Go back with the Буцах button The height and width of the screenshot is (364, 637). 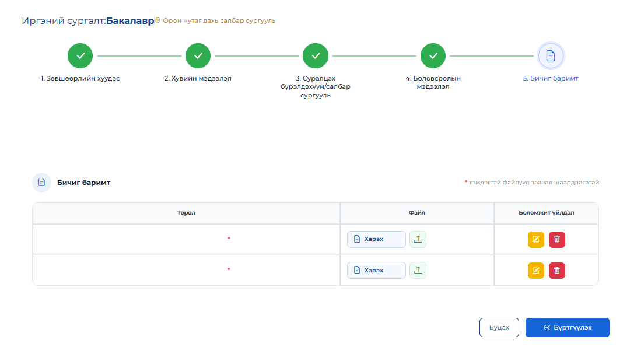pos(499,327)
